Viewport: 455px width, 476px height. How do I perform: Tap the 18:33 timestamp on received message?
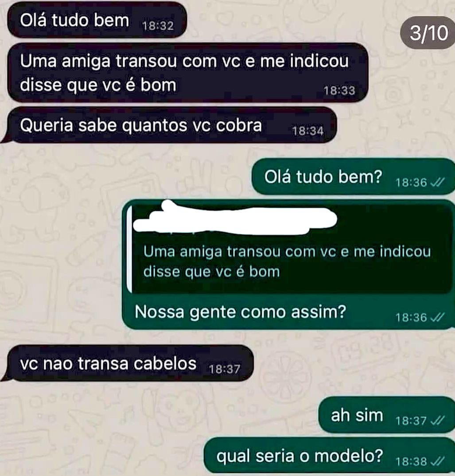(x=339, y=90)
